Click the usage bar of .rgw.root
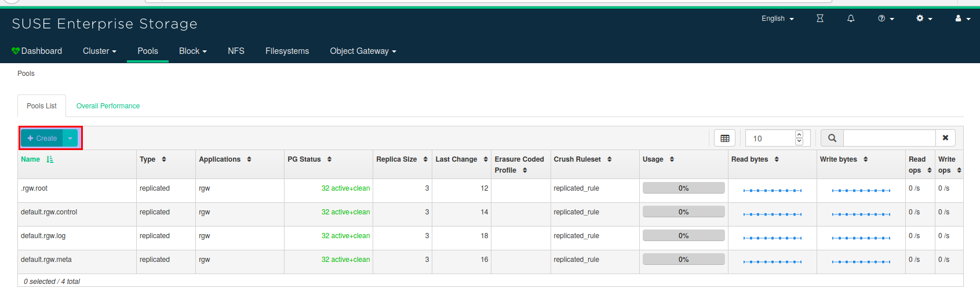Screen dimensions: 980x288 point(683,188)
